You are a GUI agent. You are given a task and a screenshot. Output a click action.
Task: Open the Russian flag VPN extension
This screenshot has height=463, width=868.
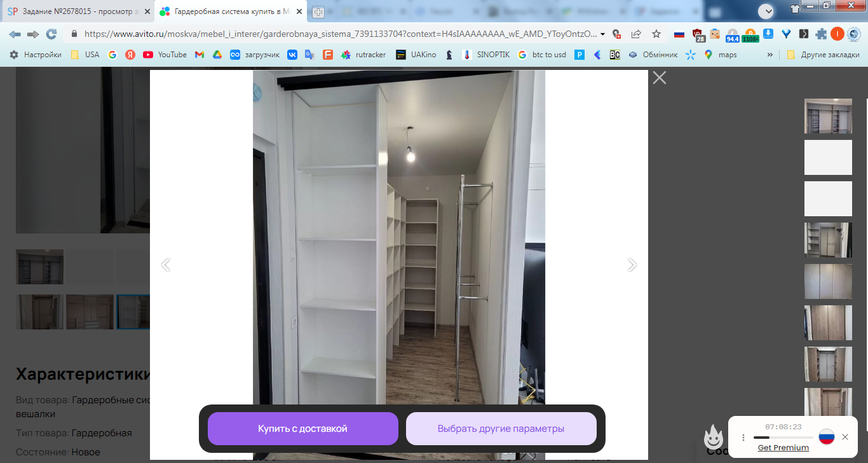(679, 34)
